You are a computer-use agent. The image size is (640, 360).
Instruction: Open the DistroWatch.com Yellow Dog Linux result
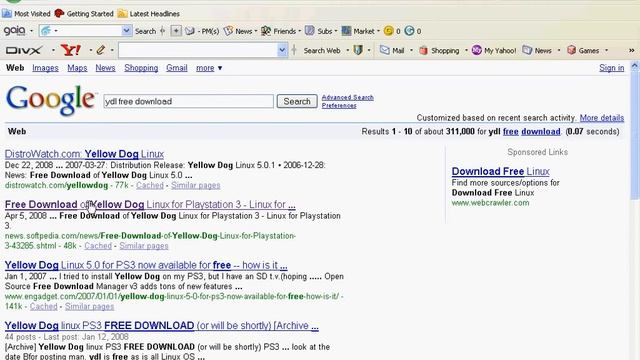pos(84,154)
